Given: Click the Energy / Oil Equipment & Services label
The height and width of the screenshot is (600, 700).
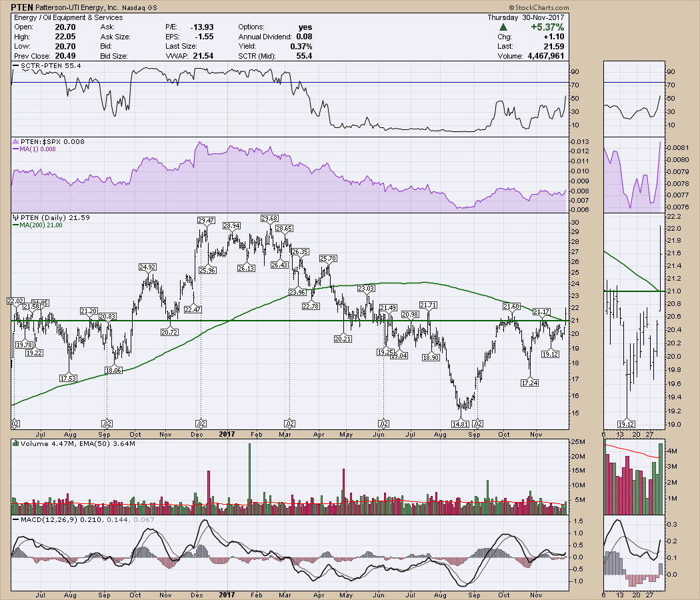Looking at the screenshot, I should click(68, 17).
